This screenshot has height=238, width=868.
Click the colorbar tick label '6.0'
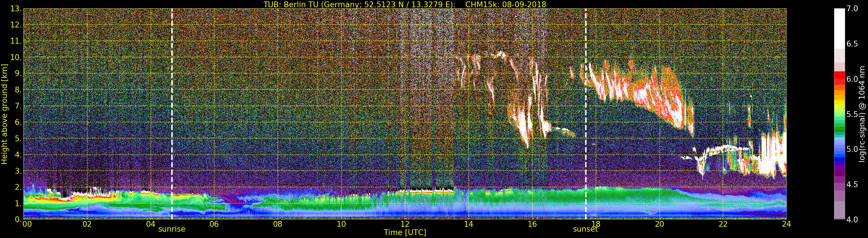coord(852,79)
